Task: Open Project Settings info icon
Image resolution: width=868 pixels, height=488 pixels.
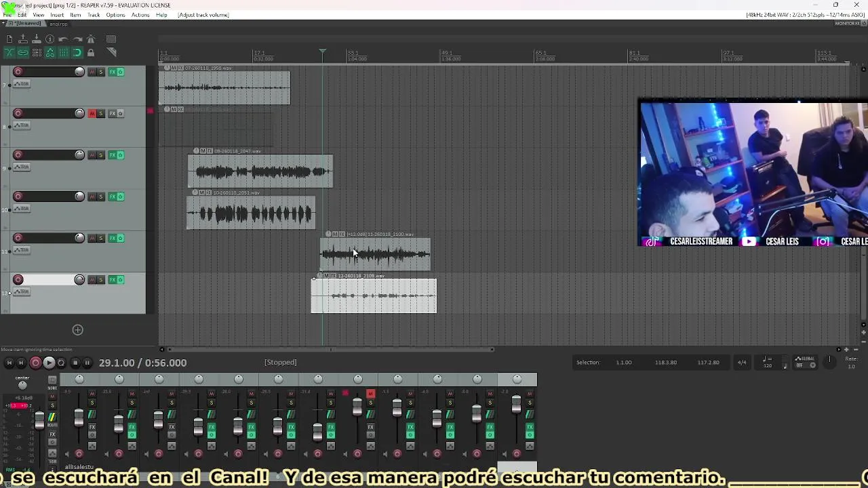Action: (x=50, y=39)
